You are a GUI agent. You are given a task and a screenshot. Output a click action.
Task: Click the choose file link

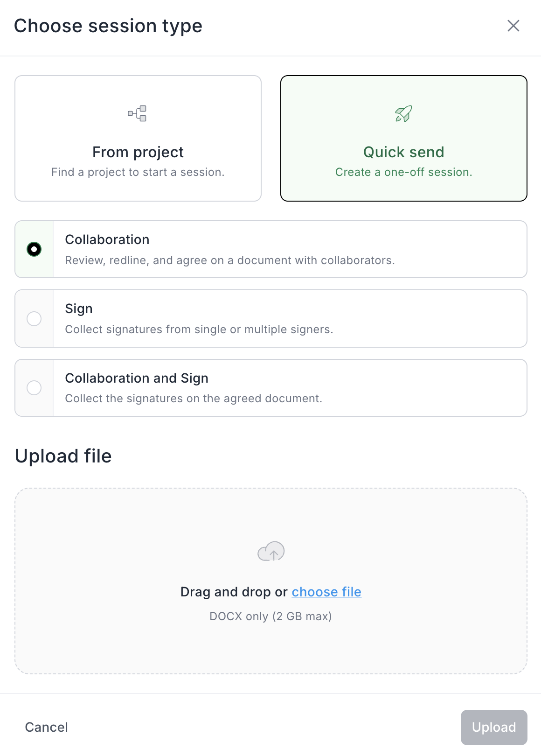coord(326,592)
